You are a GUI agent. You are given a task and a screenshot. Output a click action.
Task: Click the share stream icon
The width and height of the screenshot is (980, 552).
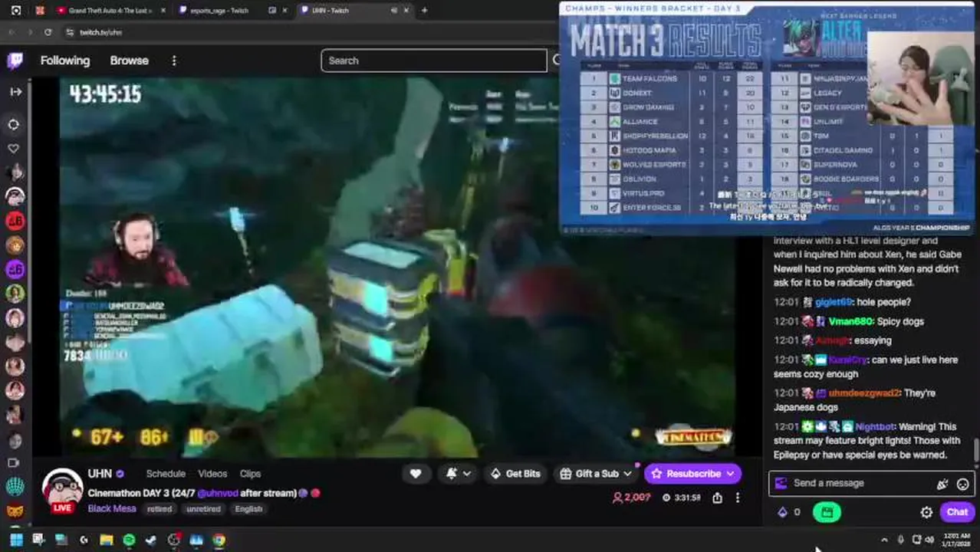pos(717,498)
